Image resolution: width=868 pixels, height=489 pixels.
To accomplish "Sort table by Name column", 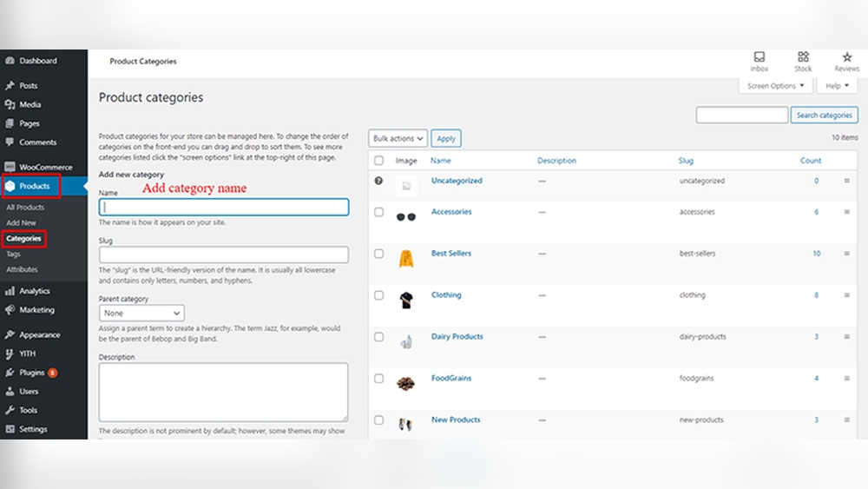I will click(x=441, y=161).
